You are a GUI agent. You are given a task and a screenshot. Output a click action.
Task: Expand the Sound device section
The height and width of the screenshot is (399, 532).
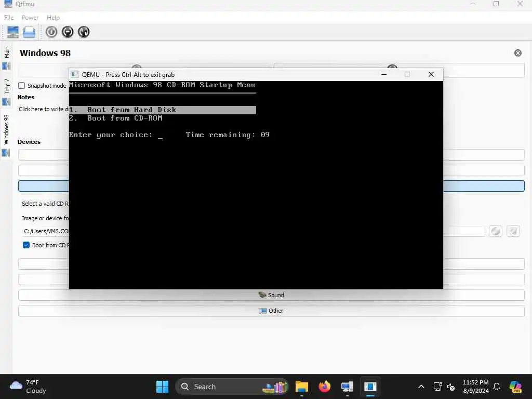coord(271,295)
